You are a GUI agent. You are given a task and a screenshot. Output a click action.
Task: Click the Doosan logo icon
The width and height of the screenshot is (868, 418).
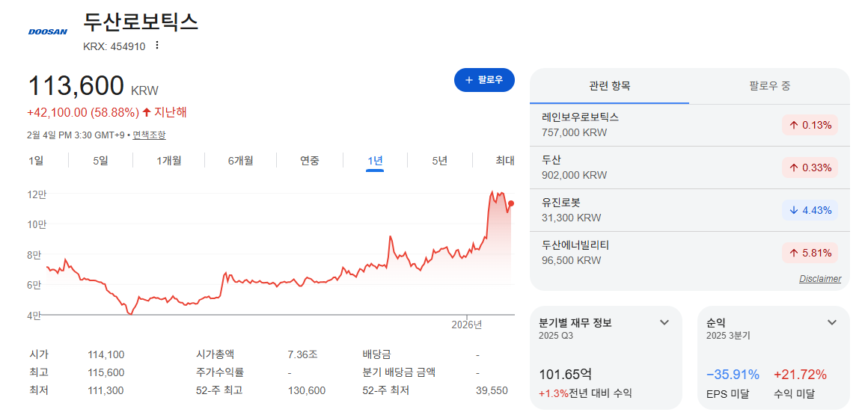[48, 31]
